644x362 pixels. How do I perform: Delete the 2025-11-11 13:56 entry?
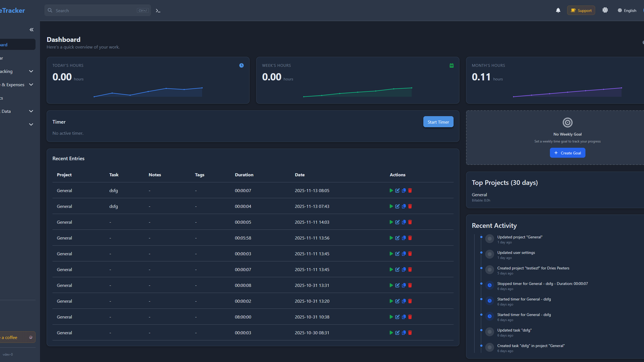pos(410,238)
